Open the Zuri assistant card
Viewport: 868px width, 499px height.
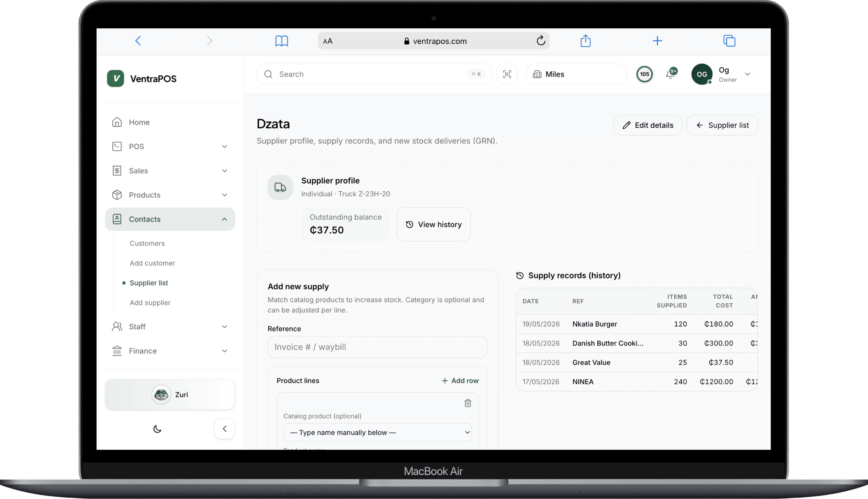(170, 394)
